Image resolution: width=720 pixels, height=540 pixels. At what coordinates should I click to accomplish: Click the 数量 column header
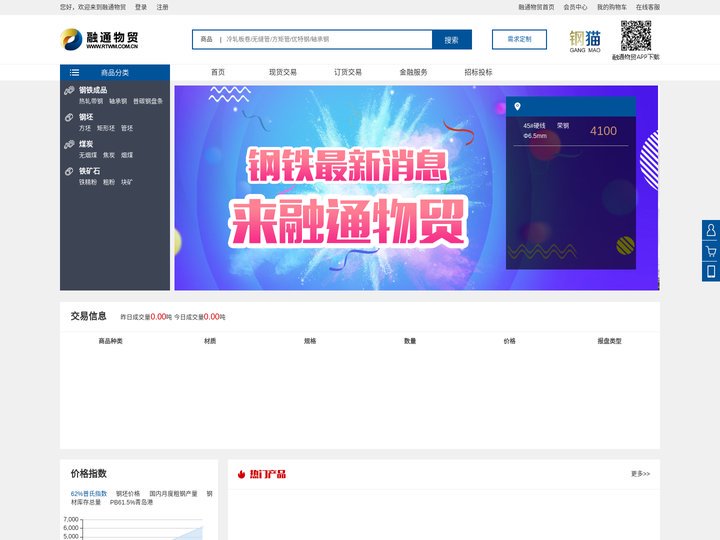click(410, 341)
